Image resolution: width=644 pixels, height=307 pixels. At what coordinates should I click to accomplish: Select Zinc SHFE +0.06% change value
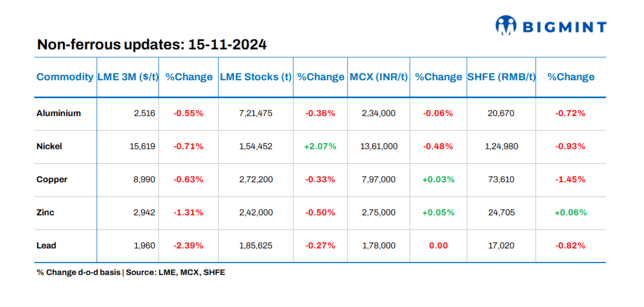[571, 212]
